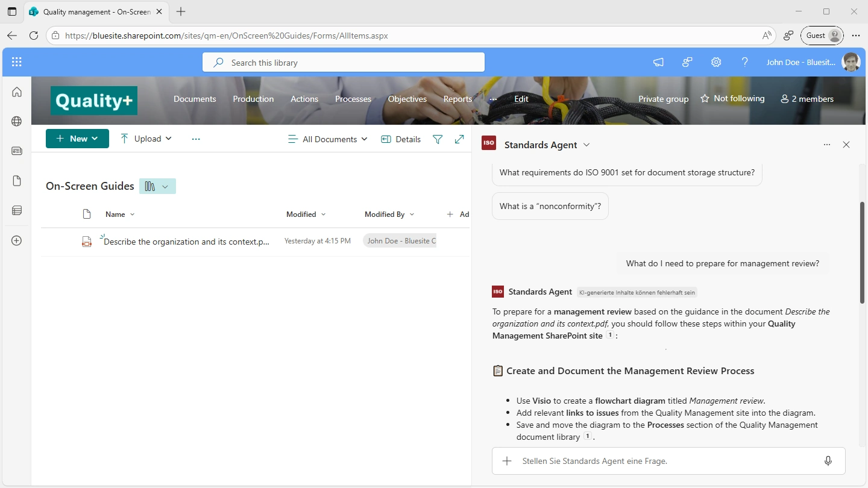Image resolution: width=868 pixels, height=488 pixels.
Task: Open the help question mark icon
Action: pyautogui.click(x=745, y=62)
